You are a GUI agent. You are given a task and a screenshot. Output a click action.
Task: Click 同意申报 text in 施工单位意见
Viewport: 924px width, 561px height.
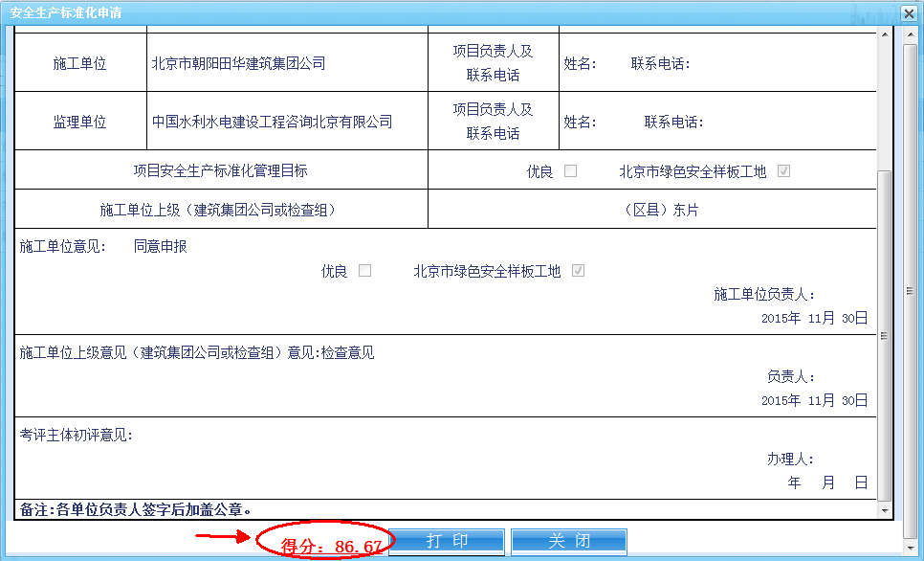160,246
